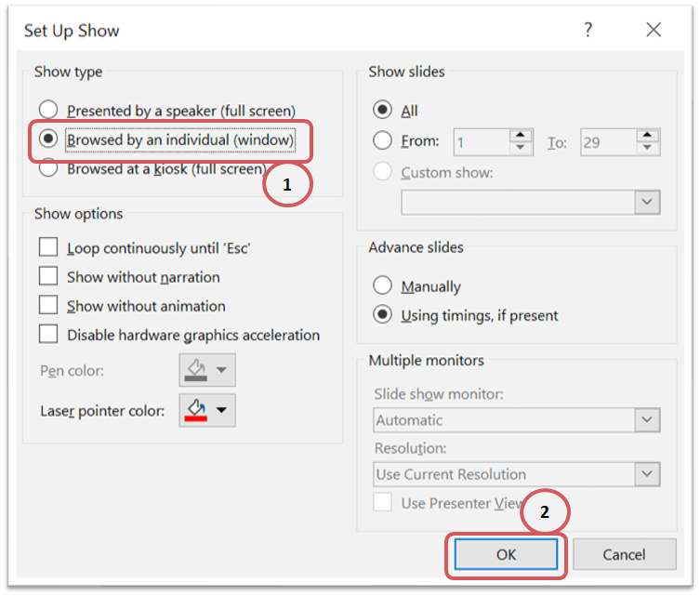Open the Resolution dropdown

[x=647, y=473]
